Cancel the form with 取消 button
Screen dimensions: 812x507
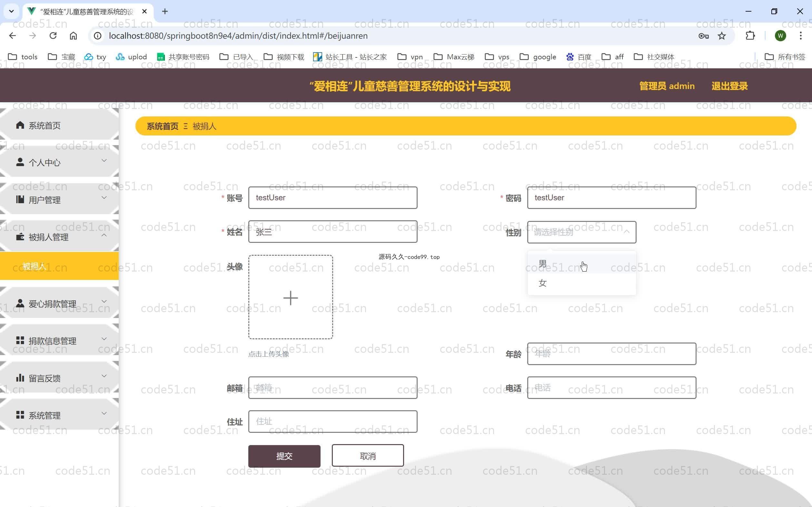tap(367, 456)
